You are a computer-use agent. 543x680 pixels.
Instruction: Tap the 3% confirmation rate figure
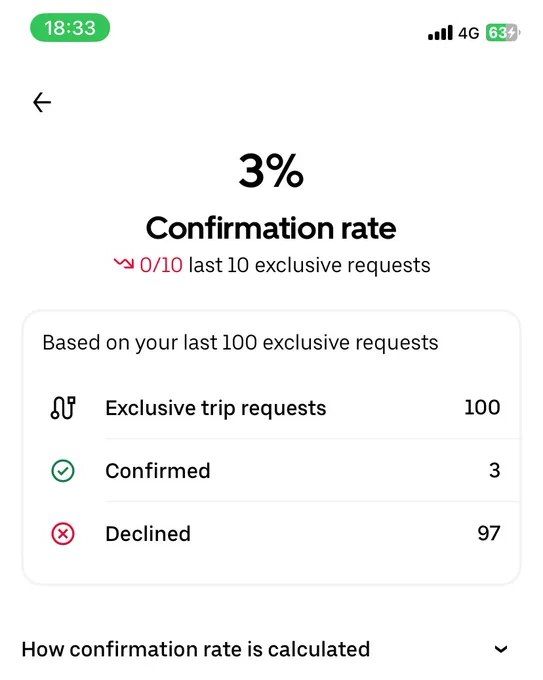point(271,170)
